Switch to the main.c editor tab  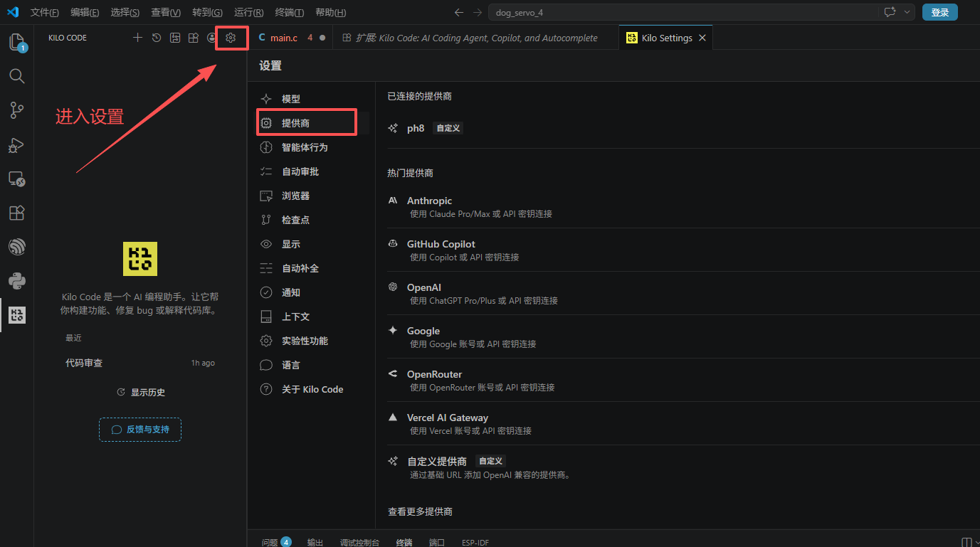click(x=291, y=38)
